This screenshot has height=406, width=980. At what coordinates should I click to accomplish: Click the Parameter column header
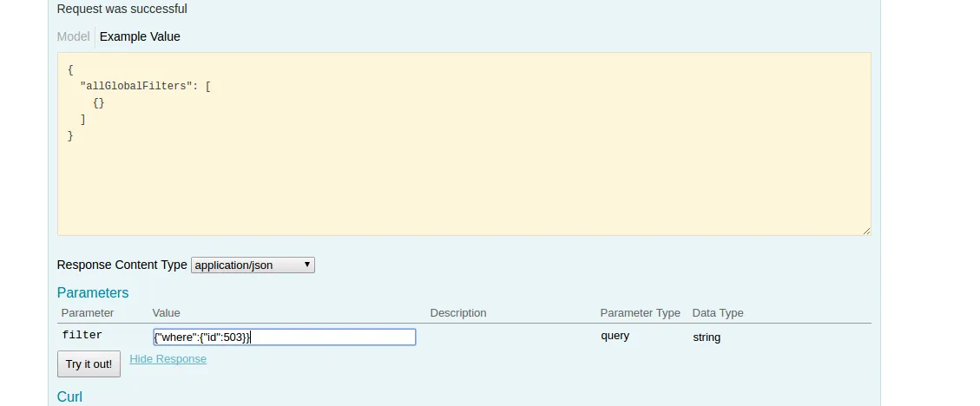point(88,312)
